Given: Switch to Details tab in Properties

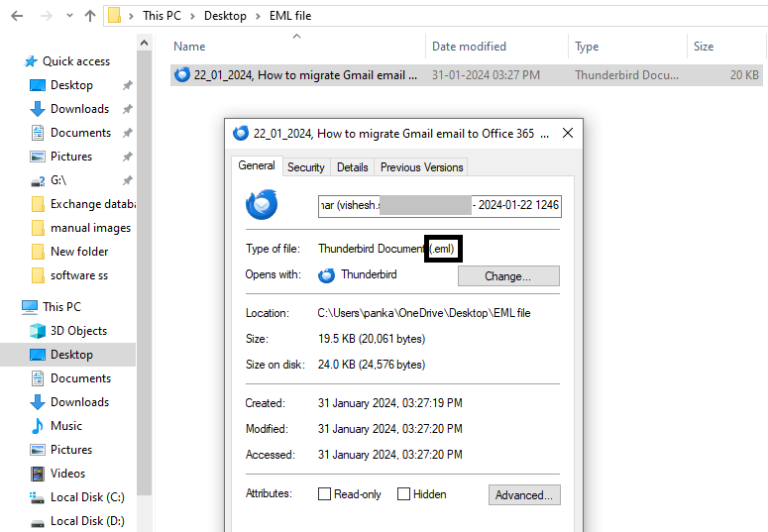Looking at the screenshot, I should coord(352,167).
